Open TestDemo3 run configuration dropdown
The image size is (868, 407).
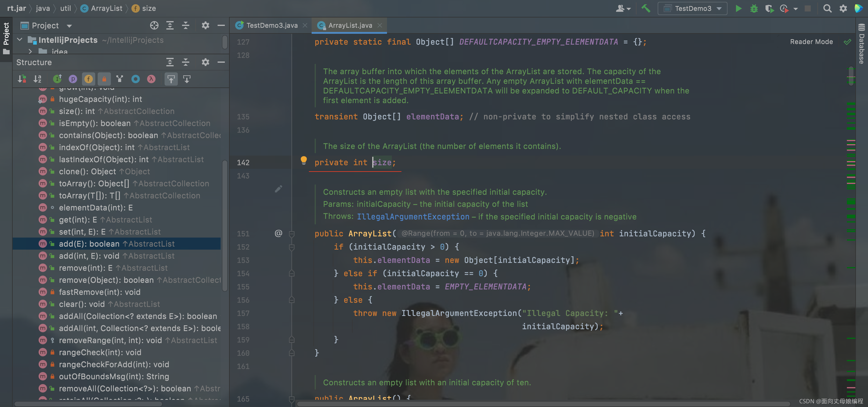pyautogui.click(x=693, y=8)
